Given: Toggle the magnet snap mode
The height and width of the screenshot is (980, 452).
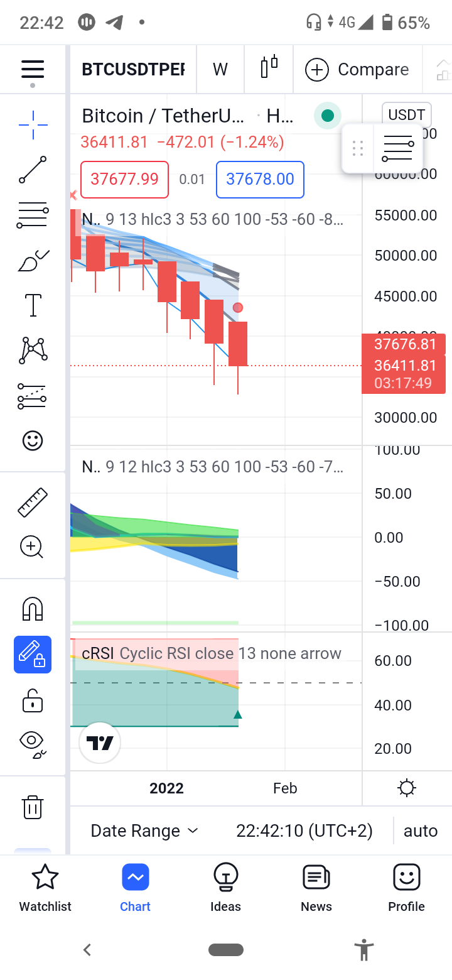Looking at the screenshot, I should click(x=33, y=609).
